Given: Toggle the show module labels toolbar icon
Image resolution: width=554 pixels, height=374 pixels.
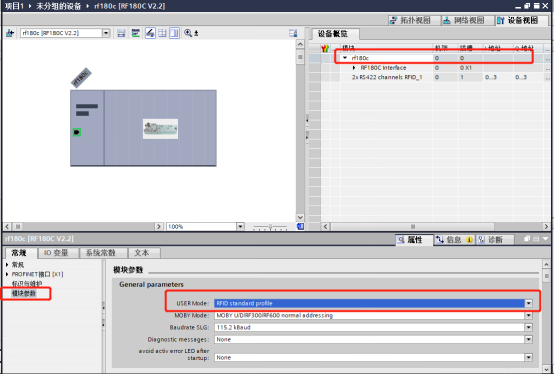Looking at the screenshot, I should pos(150,33).
